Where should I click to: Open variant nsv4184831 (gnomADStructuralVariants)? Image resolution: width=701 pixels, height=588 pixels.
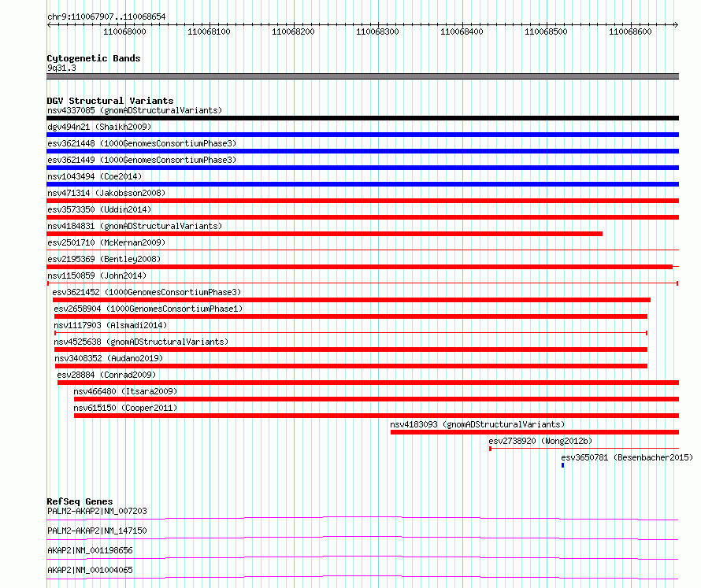[135, 226]
